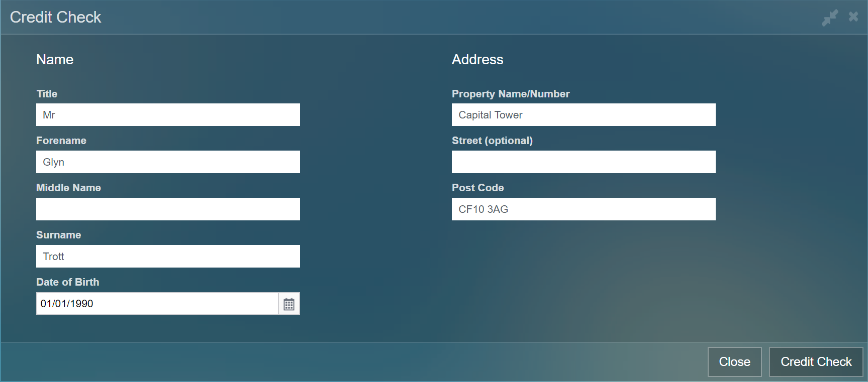Focus the Date of Birth text input
The image size is (868, 382).
[x=157, y=304]
